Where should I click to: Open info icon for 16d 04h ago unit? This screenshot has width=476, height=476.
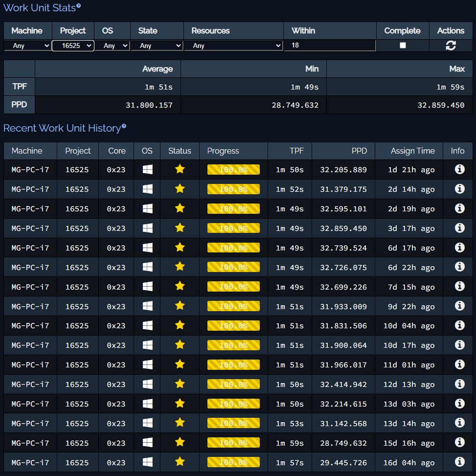tap(459, 462)
